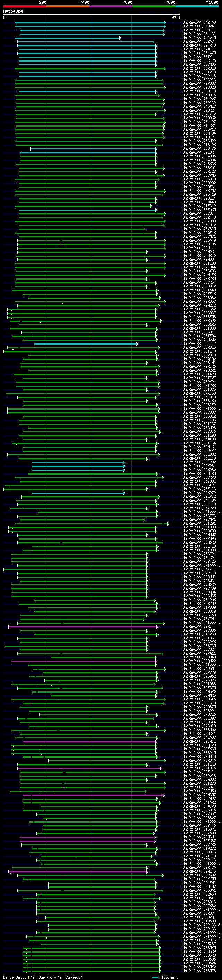
Task: Open hit UniRef100_Q42403
Action: [x=199, y=23]
